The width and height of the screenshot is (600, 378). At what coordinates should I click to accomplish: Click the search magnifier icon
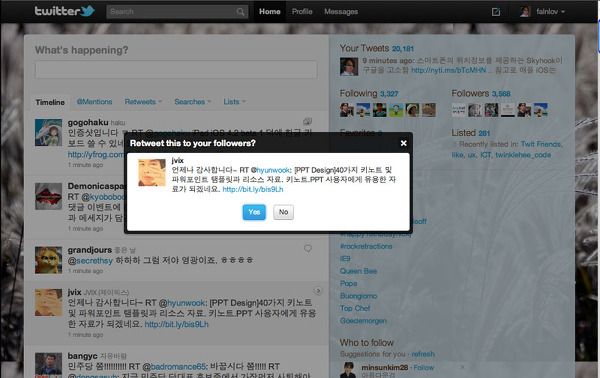tap(240, 12)
